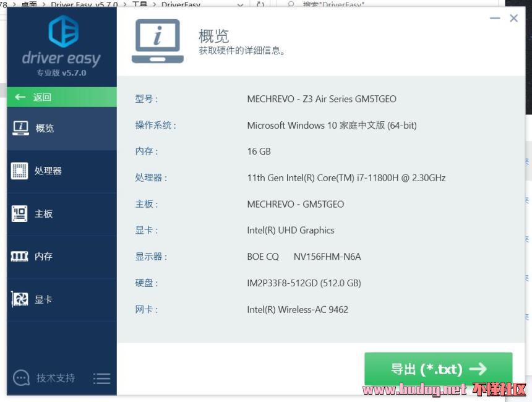
Task: Click the Intel(R) UHD Graphics value
Action: (291, 230)
